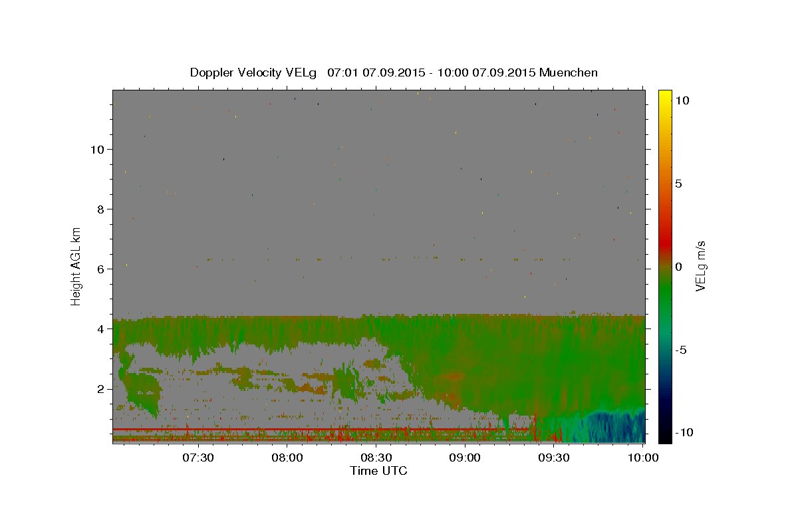Click the start date '07:01 07.09.2015' in the title
This screenshot has height=532, width=798.
[376, 72]
